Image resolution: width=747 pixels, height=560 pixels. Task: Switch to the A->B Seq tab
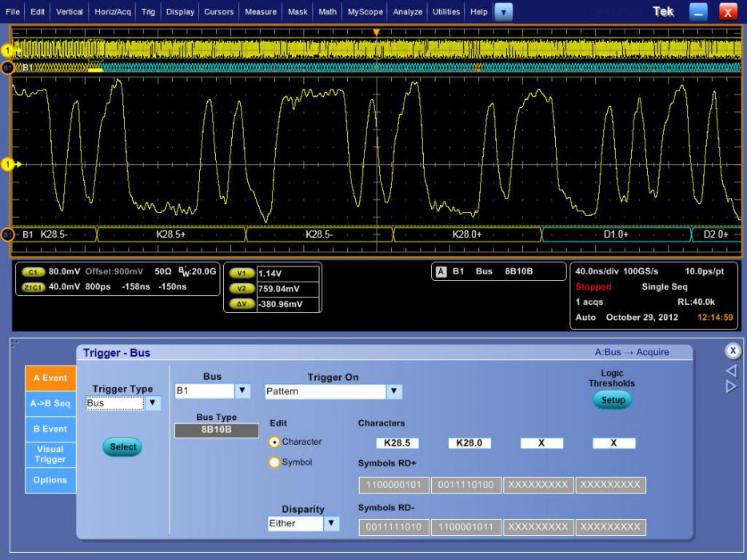[50, 404]
